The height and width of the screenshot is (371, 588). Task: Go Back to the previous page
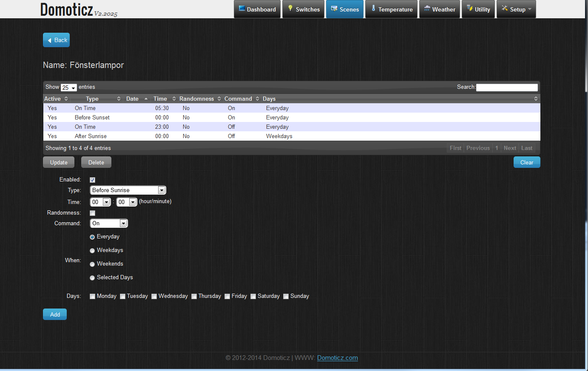[x=56, y=40]
